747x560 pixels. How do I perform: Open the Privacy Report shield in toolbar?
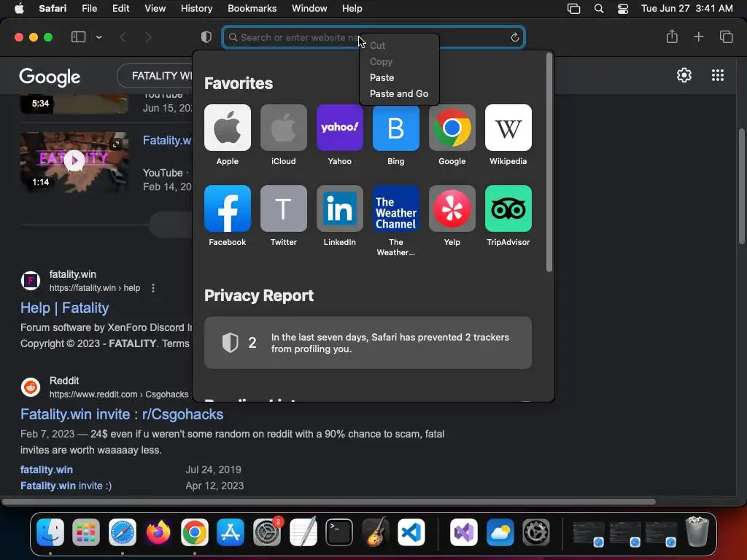click(x=206, y=37)
